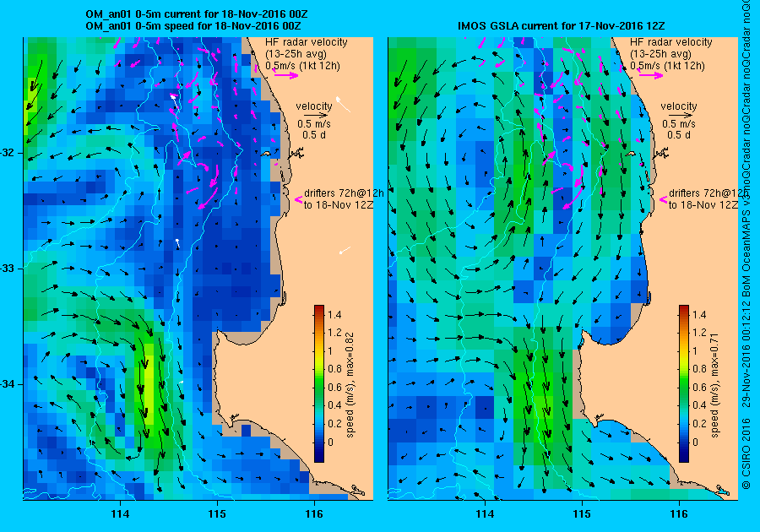Select magenta HF radar legend arrow on IMOS GSLA map
Screen dimensions: 760x532
(x=650, y=75)
